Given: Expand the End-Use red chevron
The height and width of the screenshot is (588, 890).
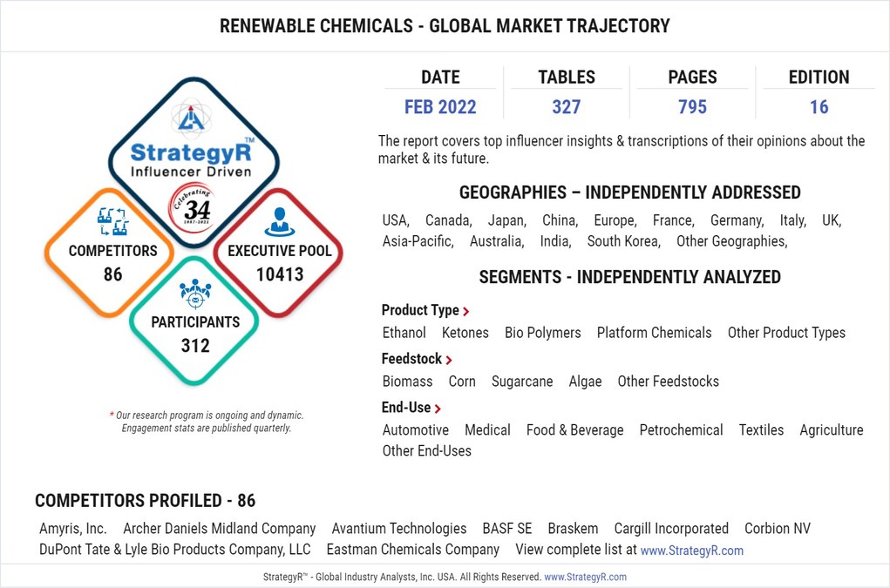Looking at the screenshot, I should coord(438,409).
